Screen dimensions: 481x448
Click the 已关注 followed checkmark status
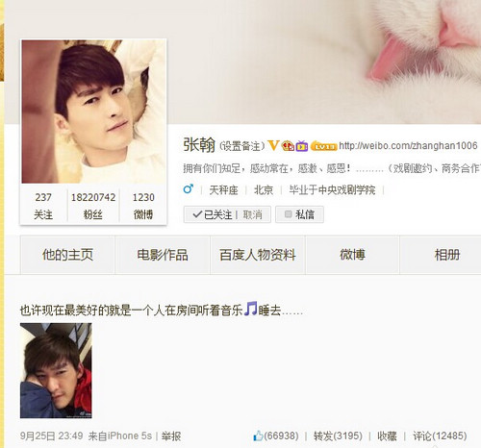[x=212, y=214]
